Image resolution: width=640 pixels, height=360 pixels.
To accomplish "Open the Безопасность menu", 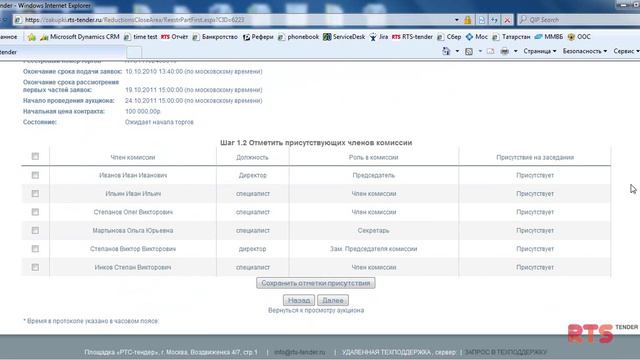I will [x=584, y=51].
